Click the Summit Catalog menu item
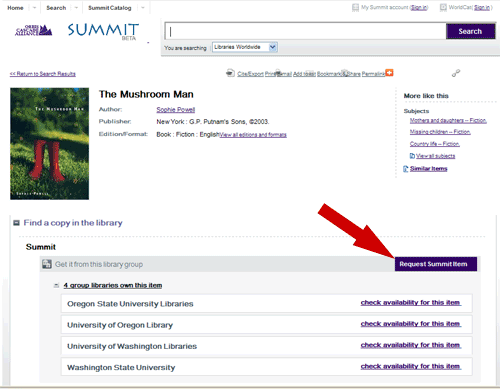The width and height of the screenshot is (500, 389). pos(110,8)
